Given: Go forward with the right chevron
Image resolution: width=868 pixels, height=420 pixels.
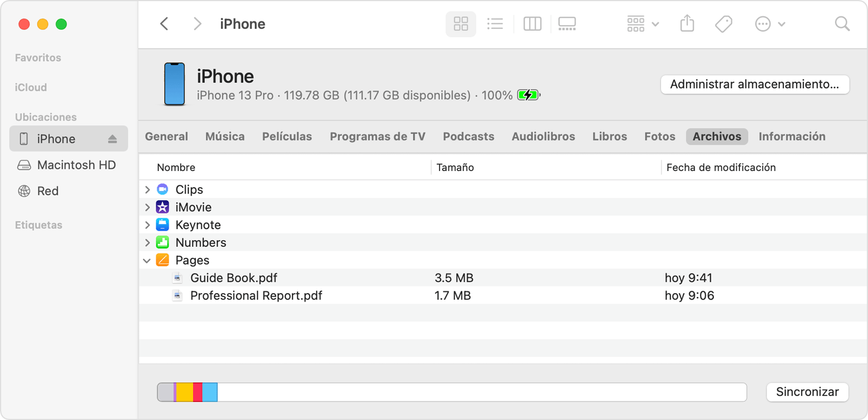Looking at the screenshot, I should click(x=197, y=24).
